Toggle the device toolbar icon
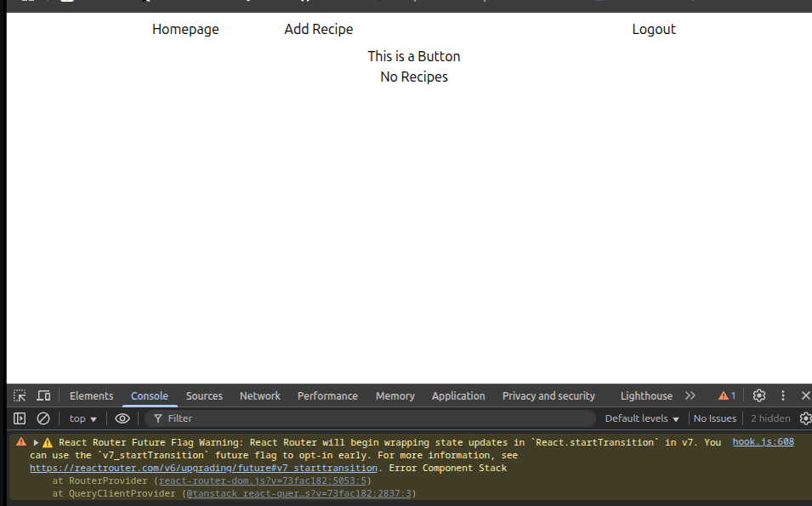 [x=43, y=395]
